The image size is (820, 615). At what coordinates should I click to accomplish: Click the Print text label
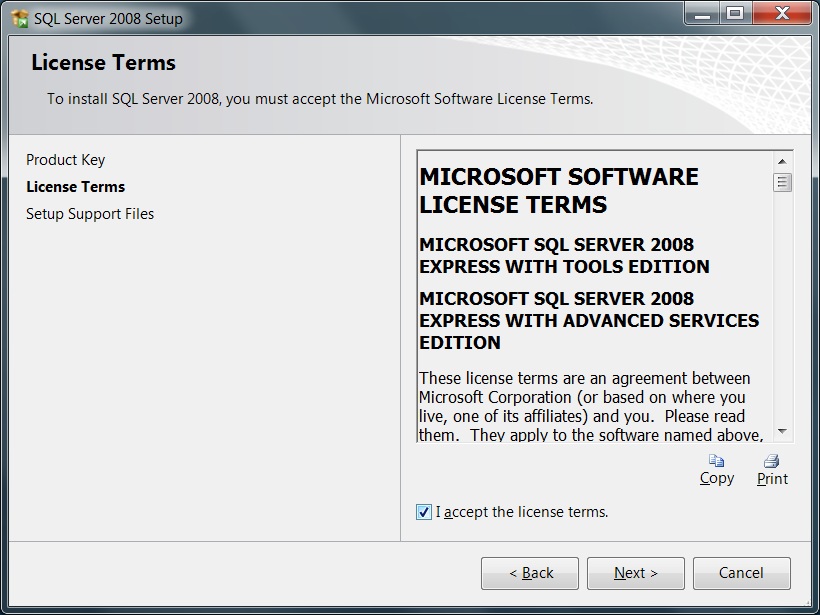pyautogui.click(x=772, y=479)
